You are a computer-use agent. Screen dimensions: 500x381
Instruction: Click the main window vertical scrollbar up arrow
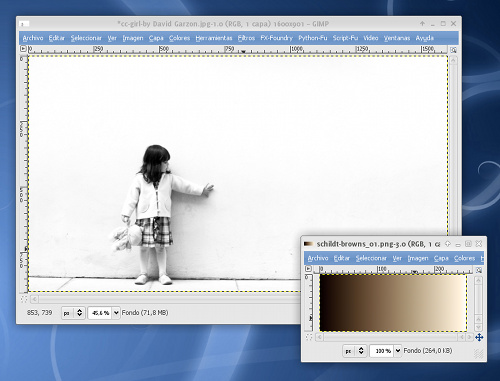(453, 60)
